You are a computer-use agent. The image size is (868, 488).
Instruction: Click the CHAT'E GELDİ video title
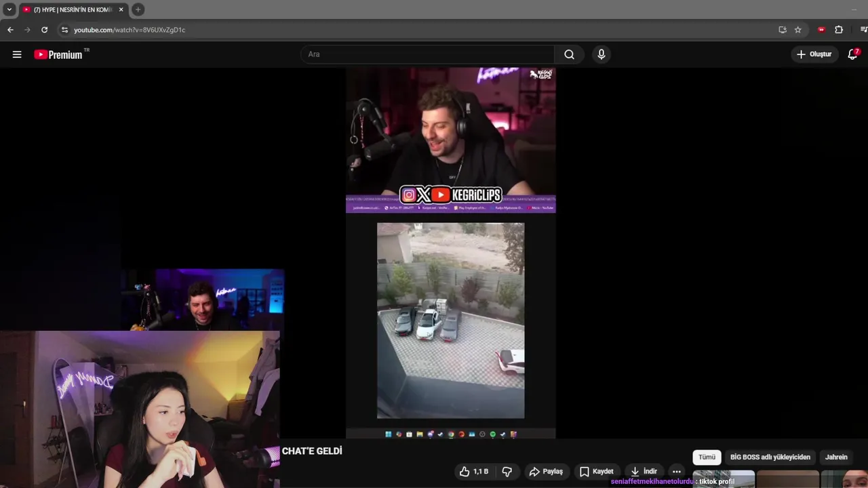(312, 451)
